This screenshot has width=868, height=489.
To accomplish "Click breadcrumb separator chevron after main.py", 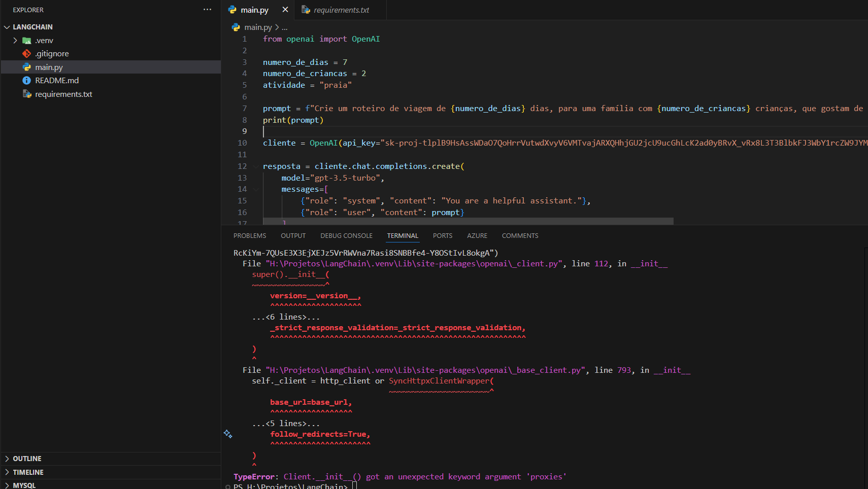I will (277, 27).
